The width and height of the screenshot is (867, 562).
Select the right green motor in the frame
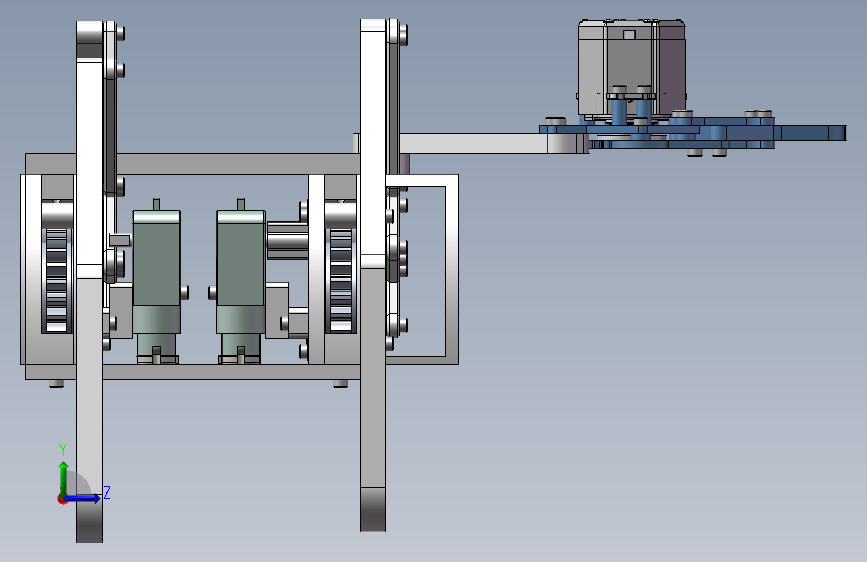click(241, 280)
